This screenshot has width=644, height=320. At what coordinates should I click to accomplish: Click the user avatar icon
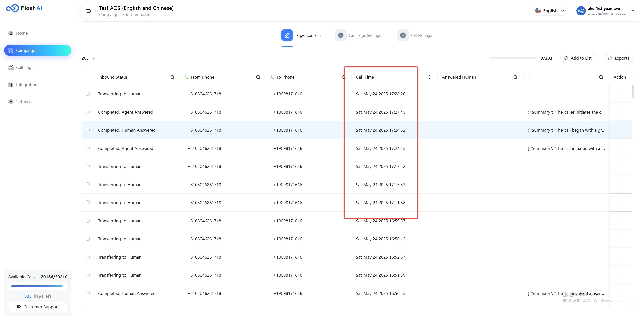pos(581,11)
